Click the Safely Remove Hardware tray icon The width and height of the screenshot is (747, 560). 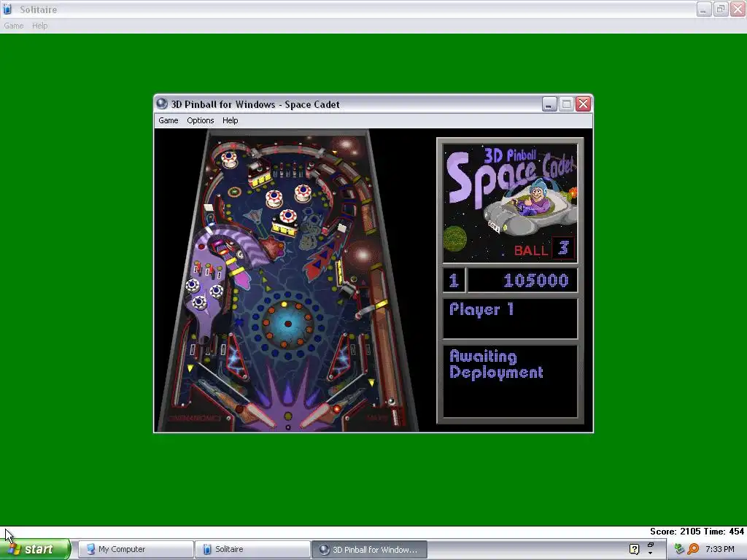[x=679, y=549]
